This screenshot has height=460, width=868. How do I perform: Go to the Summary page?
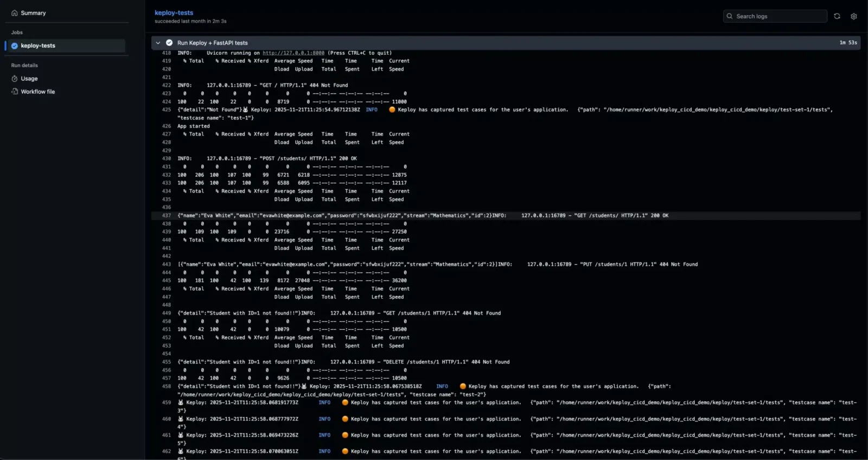pos(33,13)
